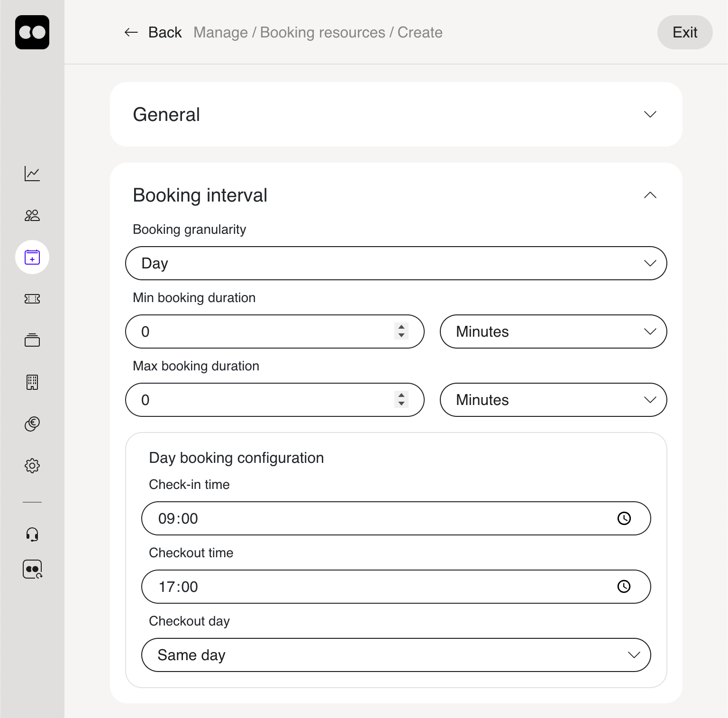Go Back to previous page
This screenshot has height=718, width=728.
tap(165, 32)
